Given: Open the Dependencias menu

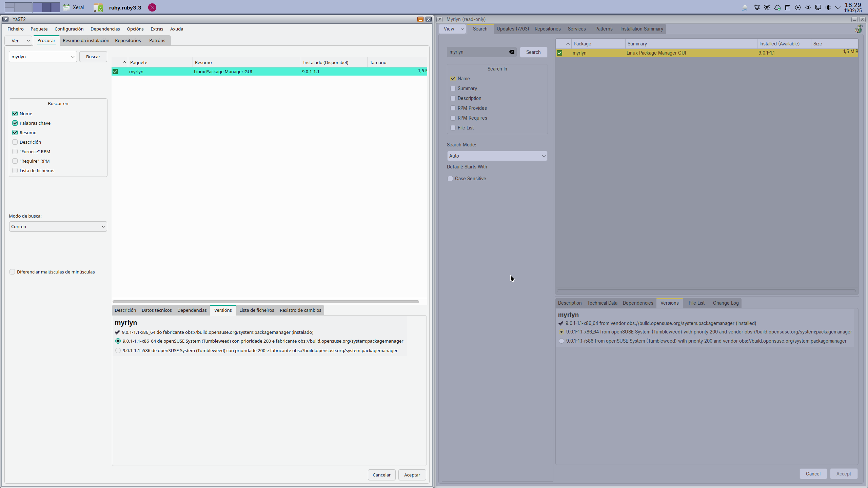Looking at the screenshot, I should click(x=105, y=29).
